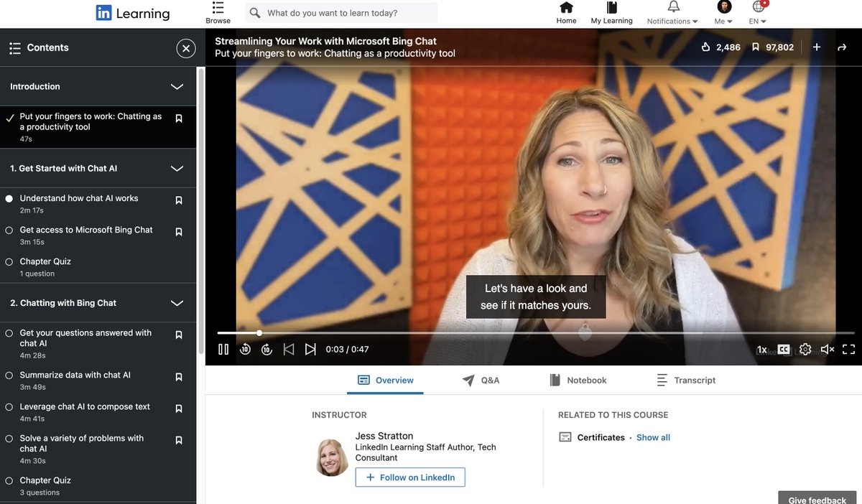Open the Q&A tab
Screen dimensions: 862x504
coord(481,381)
